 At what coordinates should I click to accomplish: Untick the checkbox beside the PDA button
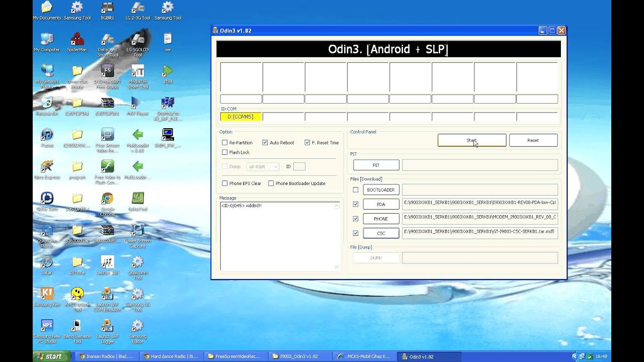pos(356,204)
